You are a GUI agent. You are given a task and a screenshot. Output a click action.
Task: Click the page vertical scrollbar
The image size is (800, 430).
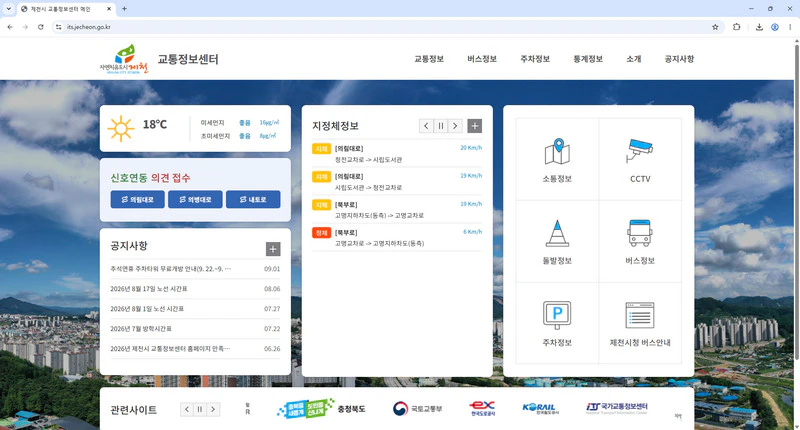pos(796,204)
